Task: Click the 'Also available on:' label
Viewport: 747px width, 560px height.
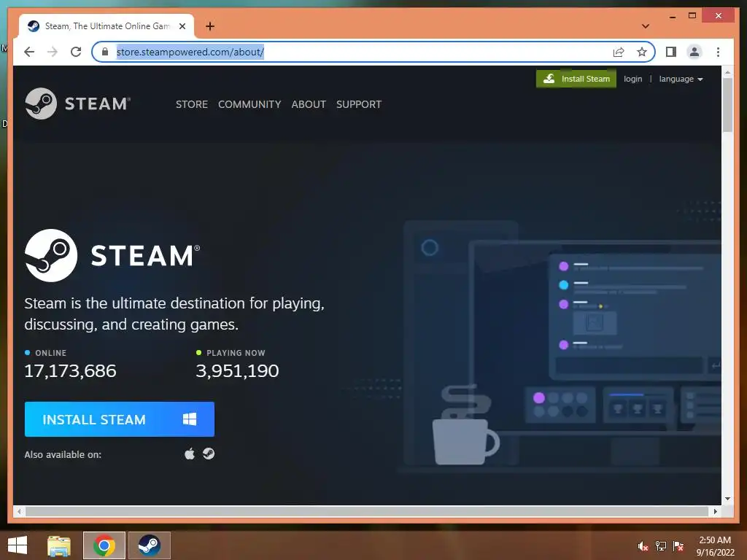Action: (x=63, y=455)
